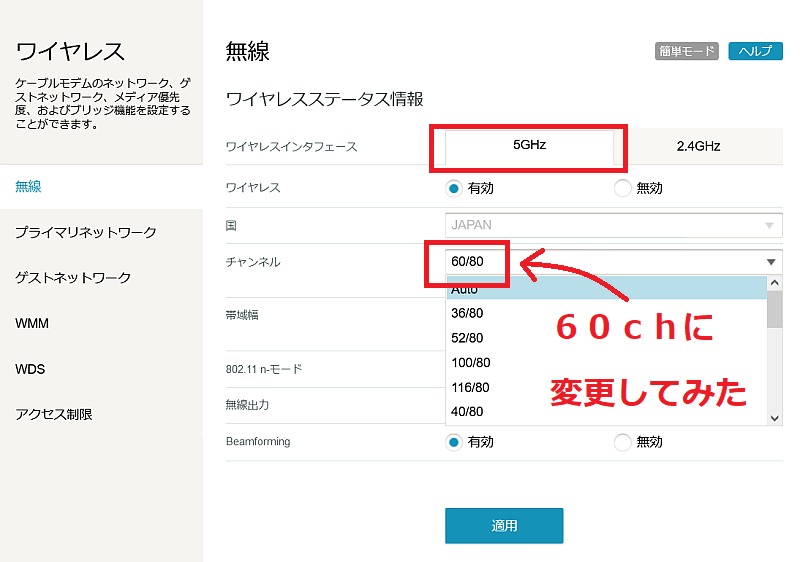The image size is (800, 562).
Task: Select the 5GHz wireless interface tab
Action: click(x=529, y=146)
